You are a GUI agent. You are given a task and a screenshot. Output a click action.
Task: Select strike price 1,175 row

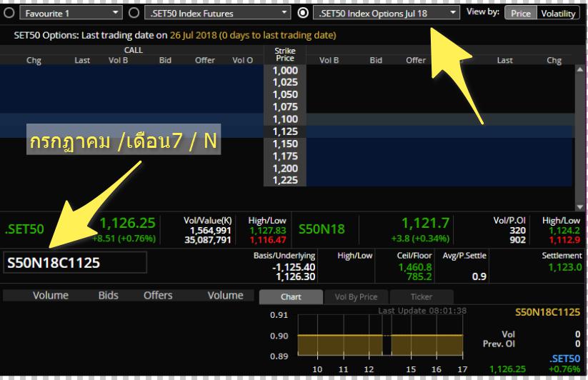point(285,156)
